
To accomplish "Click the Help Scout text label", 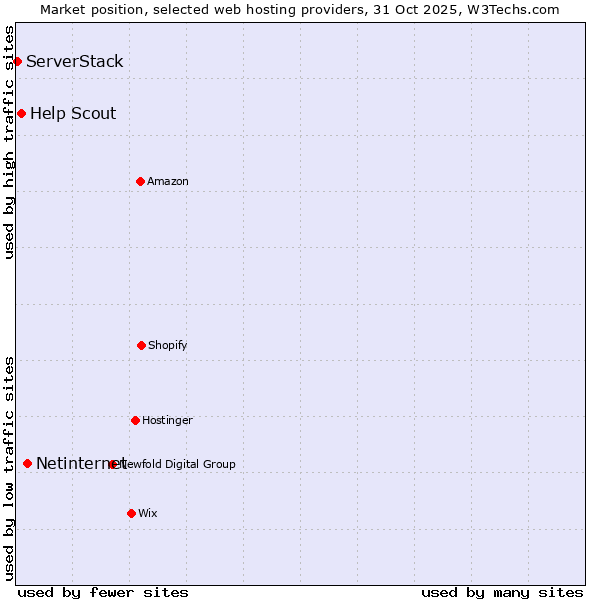I will [73, 114].
